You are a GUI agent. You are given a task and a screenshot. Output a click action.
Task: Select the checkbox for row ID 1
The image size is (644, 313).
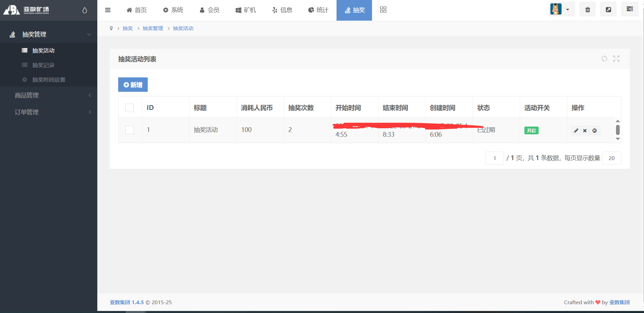[x=129, y=130]
